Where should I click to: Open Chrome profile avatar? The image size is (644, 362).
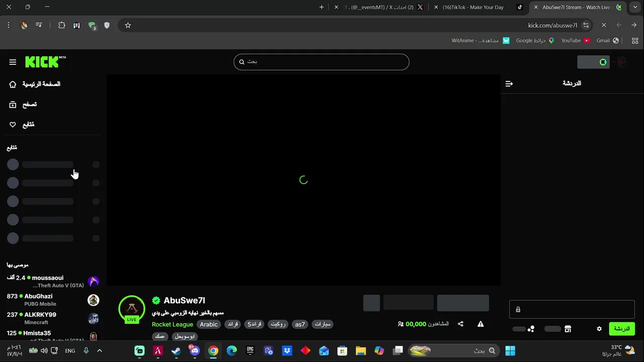tap(24, 25)
